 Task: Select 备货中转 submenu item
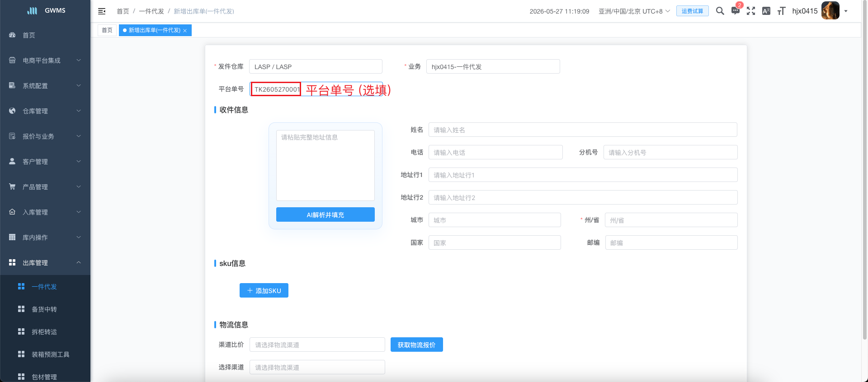pyautogui.click(x=45, y=309)
